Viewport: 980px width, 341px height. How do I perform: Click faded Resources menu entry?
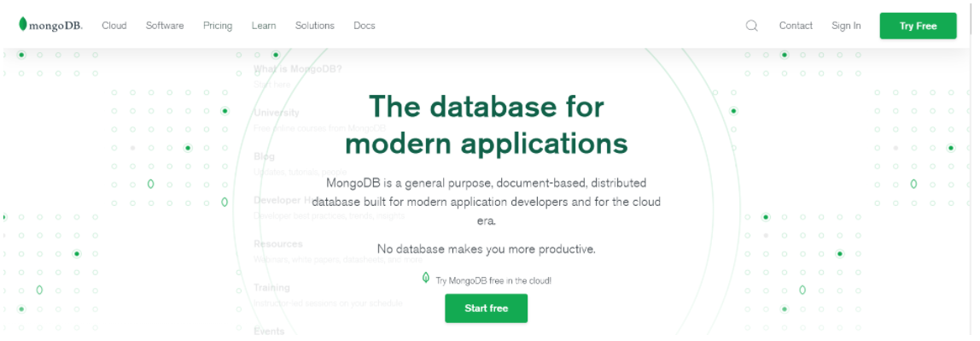click(278, 244)
